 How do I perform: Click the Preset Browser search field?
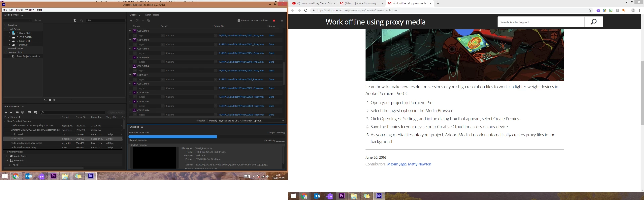73,112
